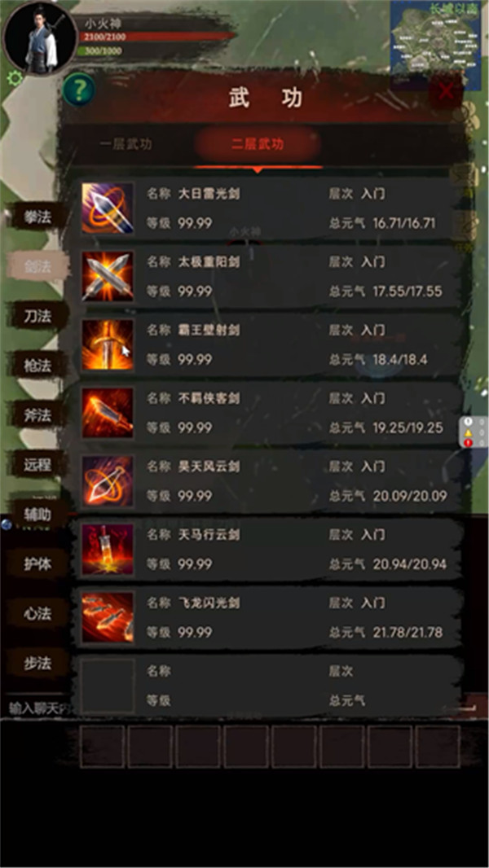Screen dimensions: 489x868
Task: Select the first empty skill slot
Action: coord(103,747)
